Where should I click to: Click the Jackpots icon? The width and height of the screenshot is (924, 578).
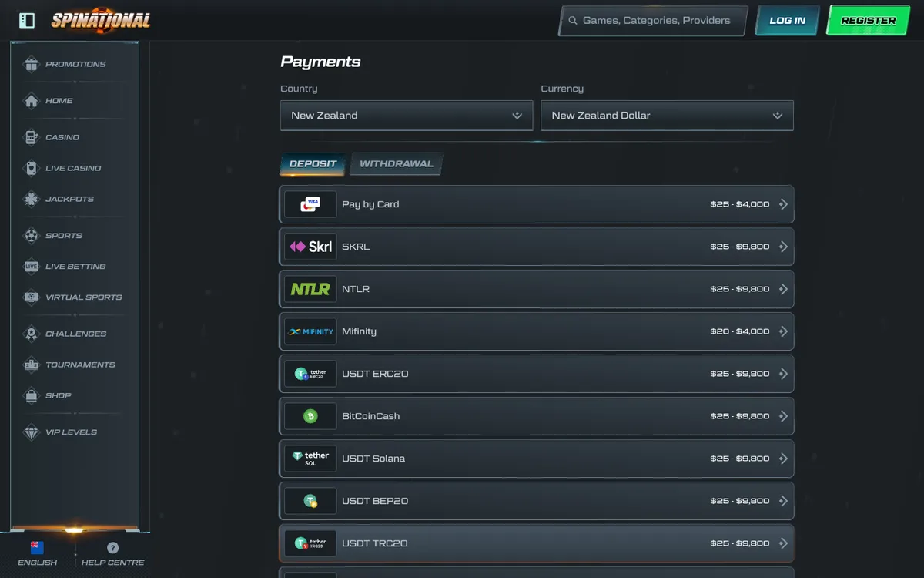[32, 199]
